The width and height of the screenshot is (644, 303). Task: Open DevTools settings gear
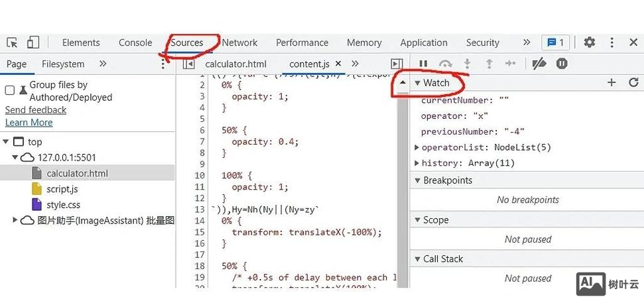pyautogui.click(x=589, y=42)
